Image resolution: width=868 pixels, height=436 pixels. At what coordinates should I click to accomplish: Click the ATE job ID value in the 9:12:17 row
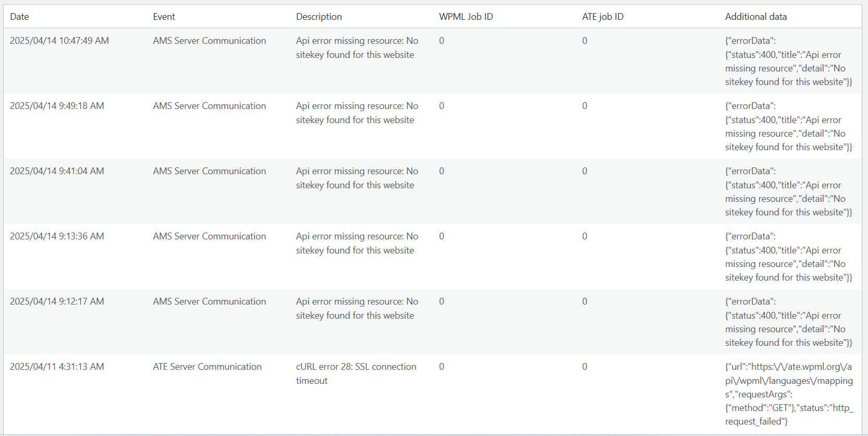[x=584, y=301]
